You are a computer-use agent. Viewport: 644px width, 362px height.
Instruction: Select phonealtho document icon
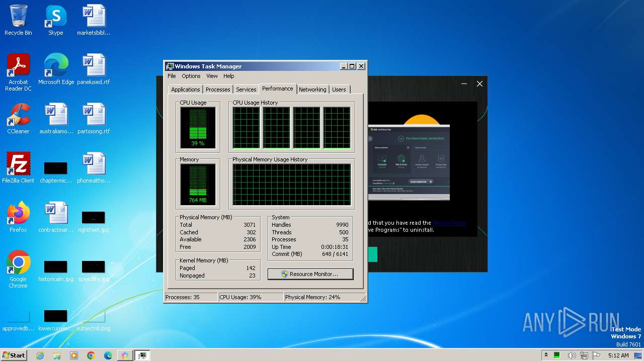(94, 168)
